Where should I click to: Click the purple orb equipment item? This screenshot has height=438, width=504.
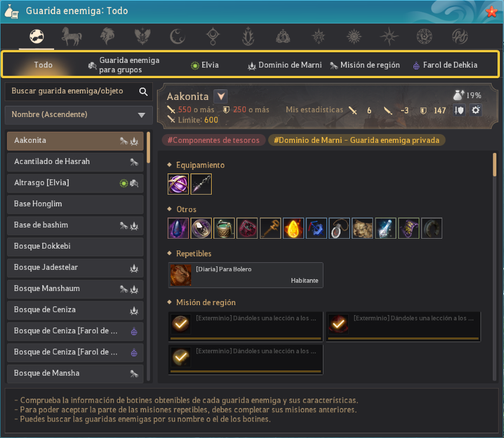[178, 184]
